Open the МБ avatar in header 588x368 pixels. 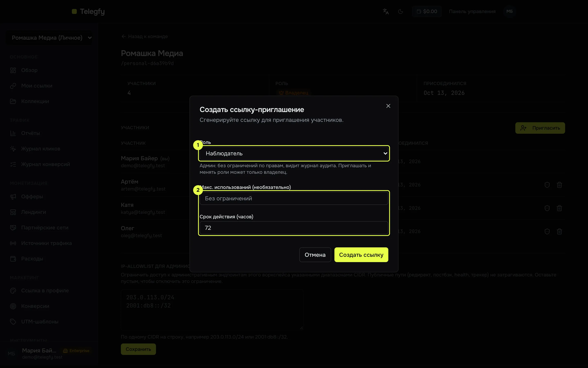510,11
